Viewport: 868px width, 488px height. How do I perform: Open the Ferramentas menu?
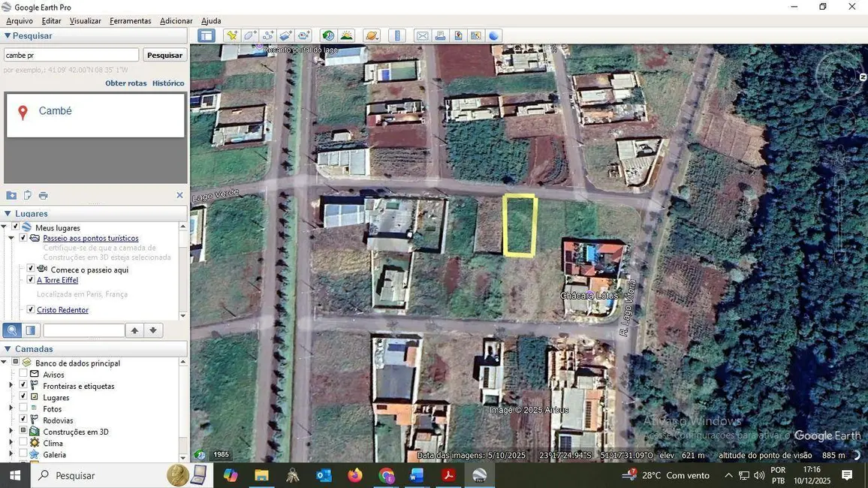(x=130, y=20)
